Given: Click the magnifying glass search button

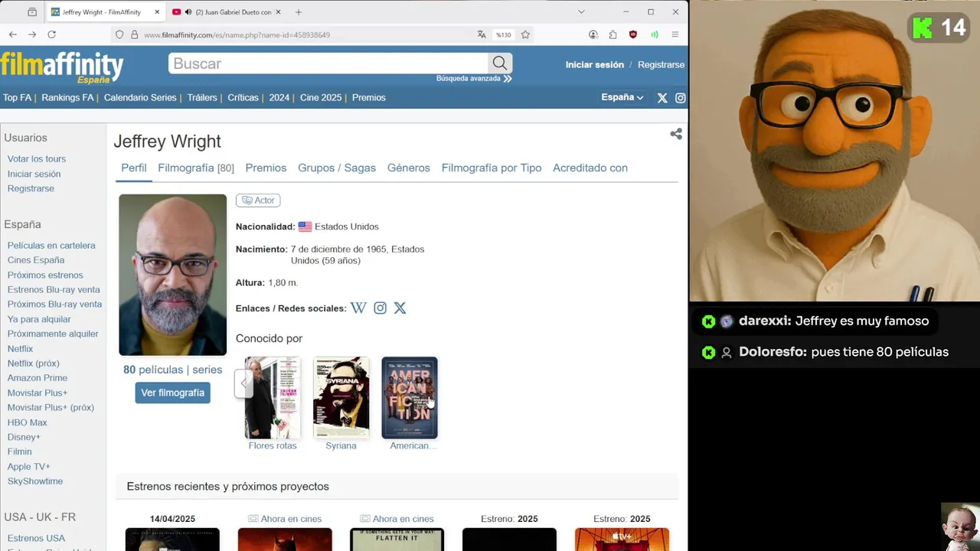Looking at the screenshot, I should point(500,64).
